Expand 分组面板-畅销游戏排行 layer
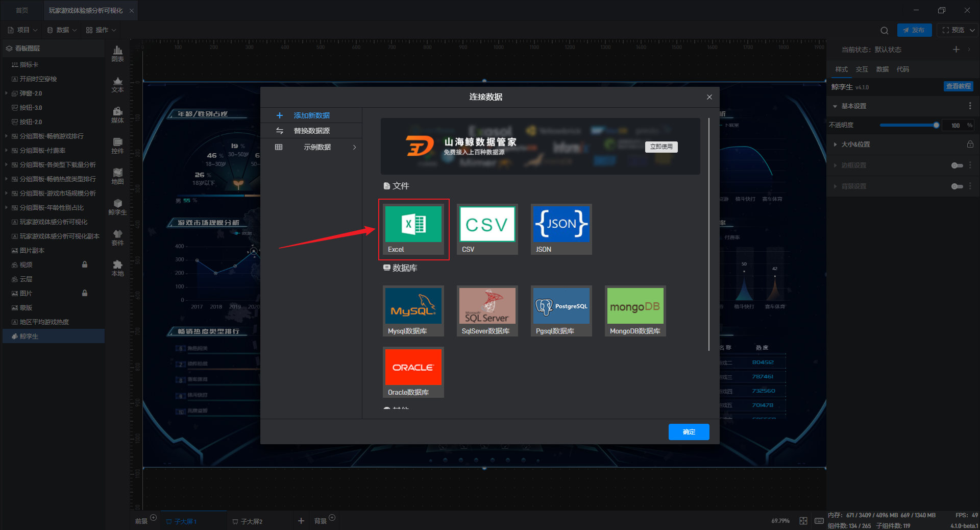Screen dimensions: 980x530 pyautogui.click(x=6, y=136)
